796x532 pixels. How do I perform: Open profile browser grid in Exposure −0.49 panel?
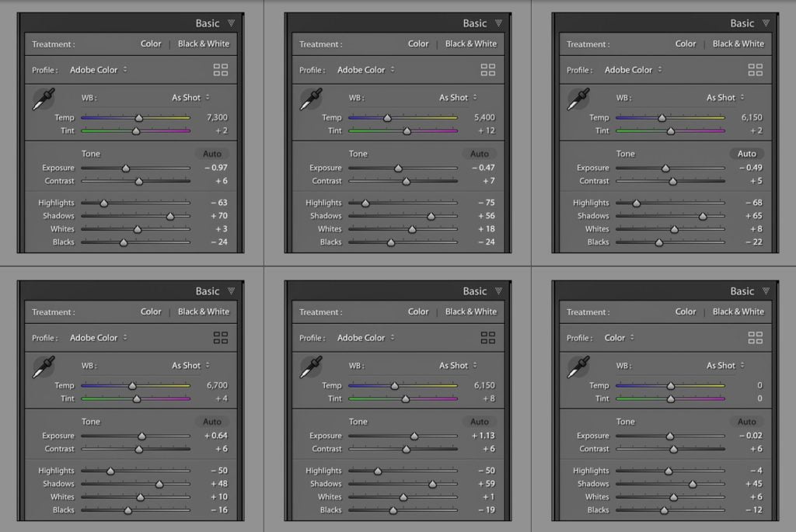tap(756, 70)
